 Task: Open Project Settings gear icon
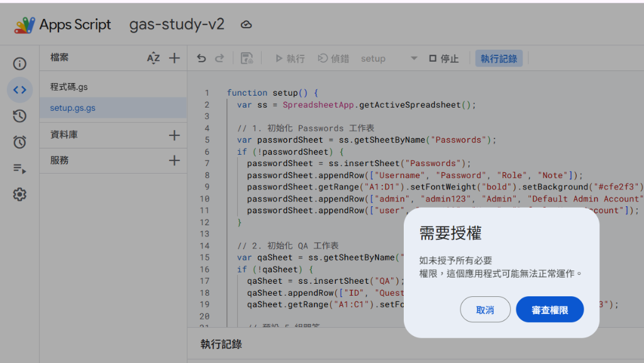tap(19, 194)
